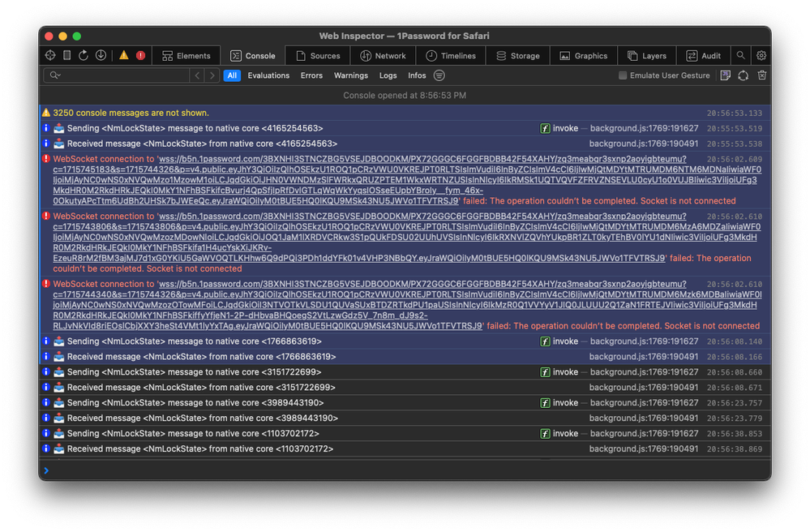Click the red errors indicator in toolbar
Viewport: 810px width, 532px height.
click(140, 55)
